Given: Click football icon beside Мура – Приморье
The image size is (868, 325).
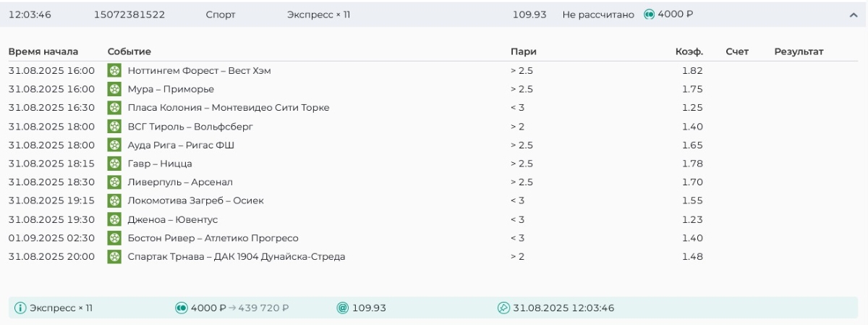Looking at the screenshot, I should tap(114, 89).
